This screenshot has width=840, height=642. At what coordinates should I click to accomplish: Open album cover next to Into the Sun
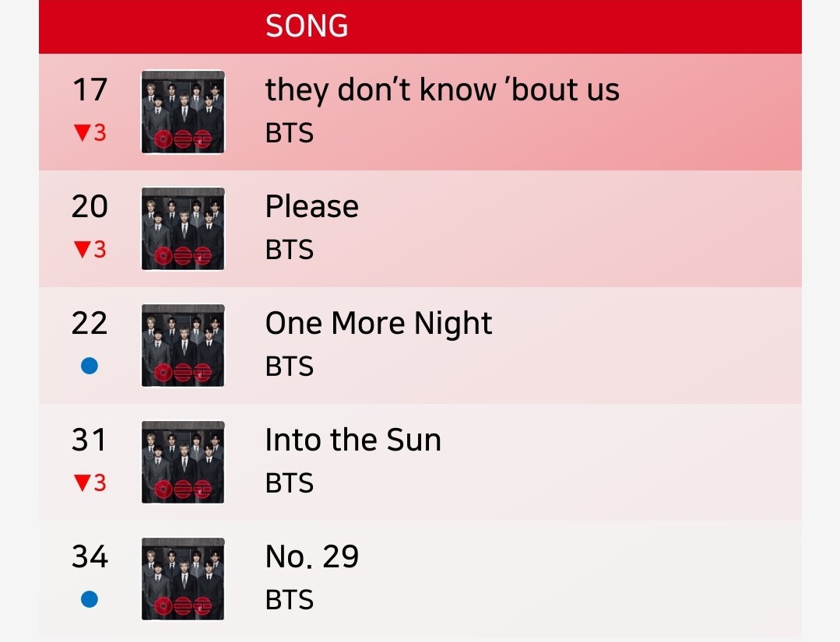pos(183,462)
